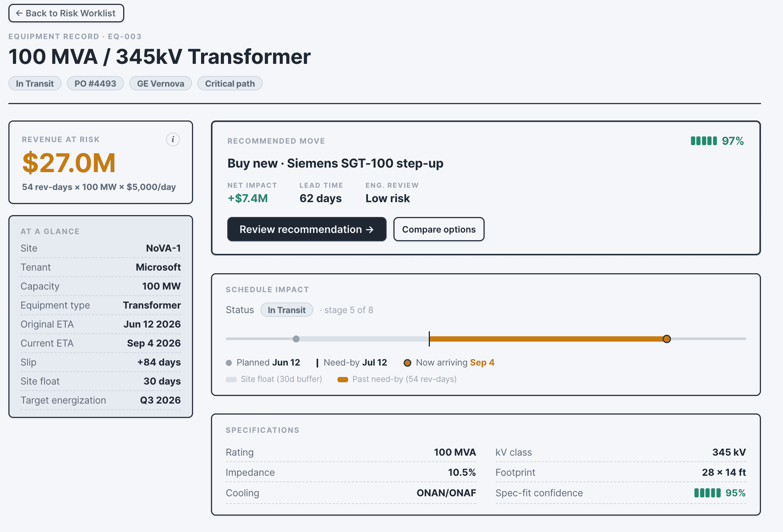Click the Past need-by legend swatch
Image resolution: width=783 pixels, height=532 pixels.
point(343,379)
